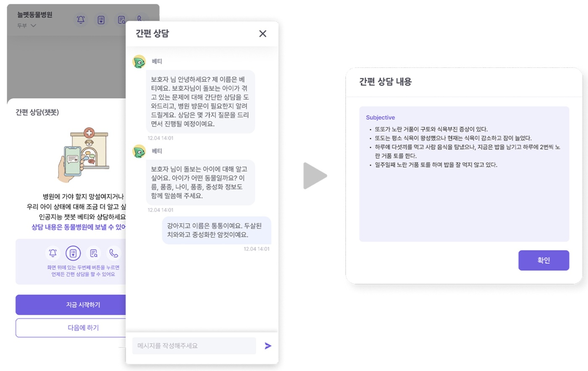Click the second 베티 chatbot avatar
Image resolution: width=588 pixels, height=371 pixels.
coord(139,152)
